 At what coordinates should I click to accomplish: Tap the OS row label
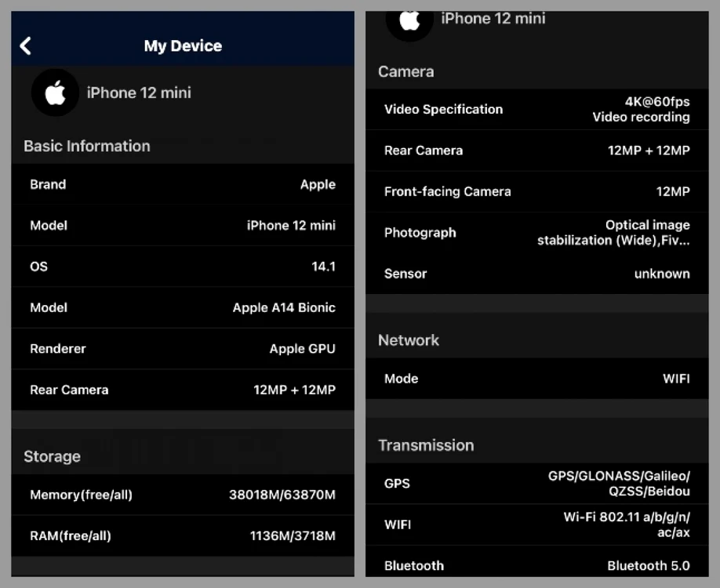click(38, 267)
